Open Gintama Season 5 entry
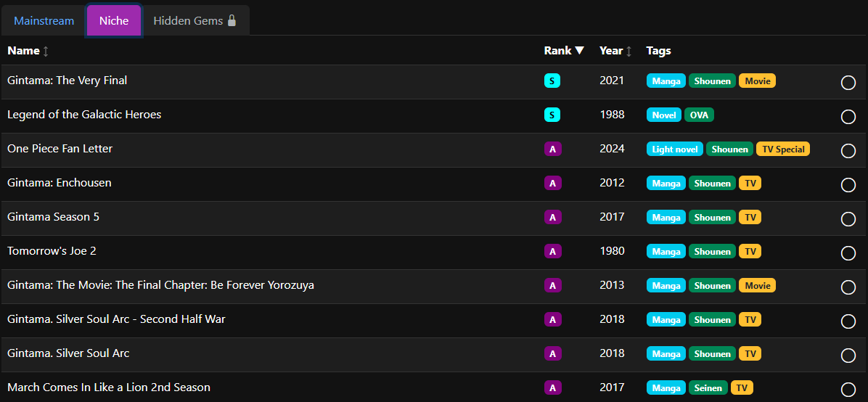Image resolution: width=868 pixels, height=402 pixels. pyautogui.click(x=53, y=216)
